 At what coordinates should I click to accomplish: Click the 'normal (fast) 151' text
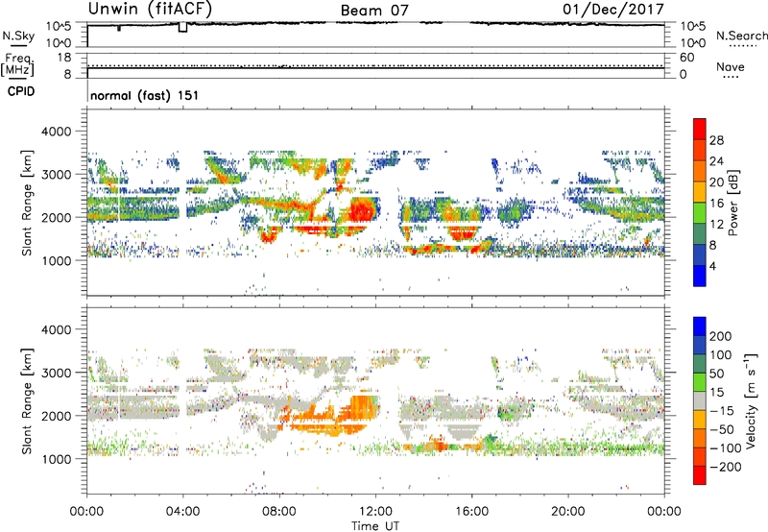pos(145,95)
